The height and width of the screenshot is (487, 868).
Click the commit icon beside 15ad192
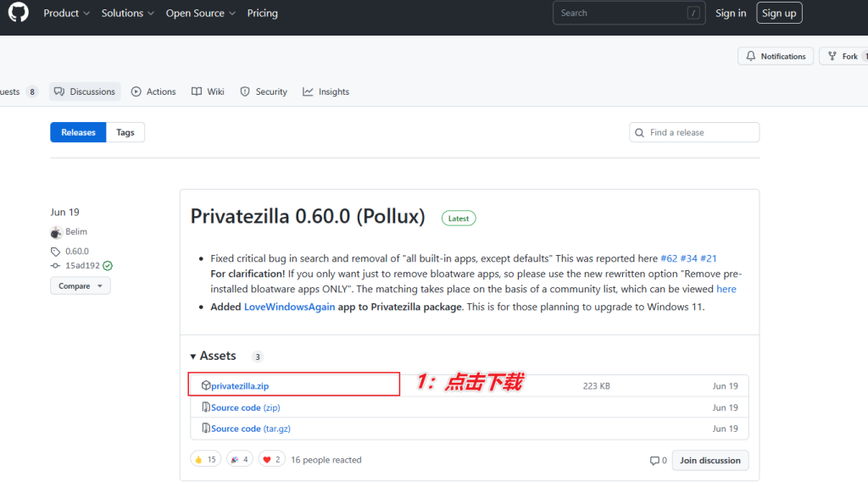[x=55, y=266]
